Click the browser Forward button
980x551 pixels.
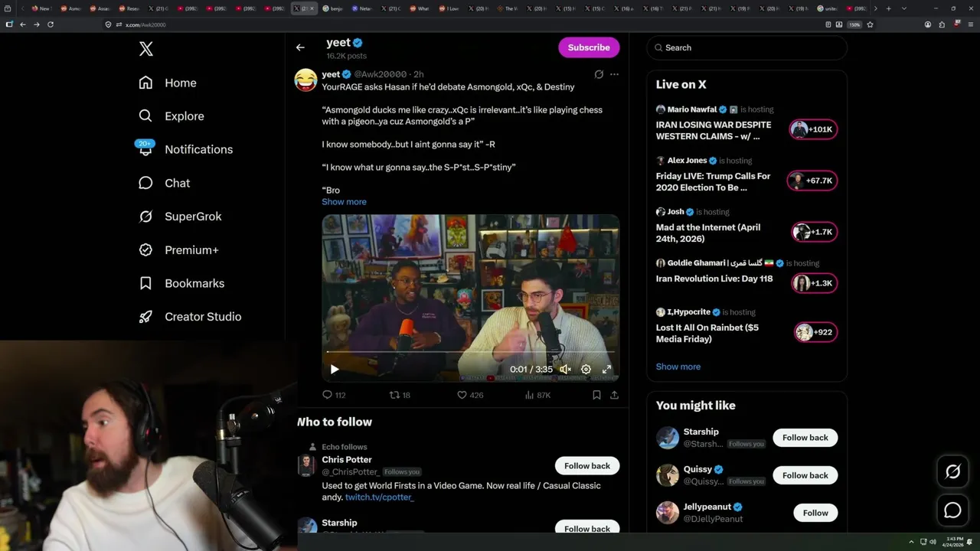pos(36,24)
